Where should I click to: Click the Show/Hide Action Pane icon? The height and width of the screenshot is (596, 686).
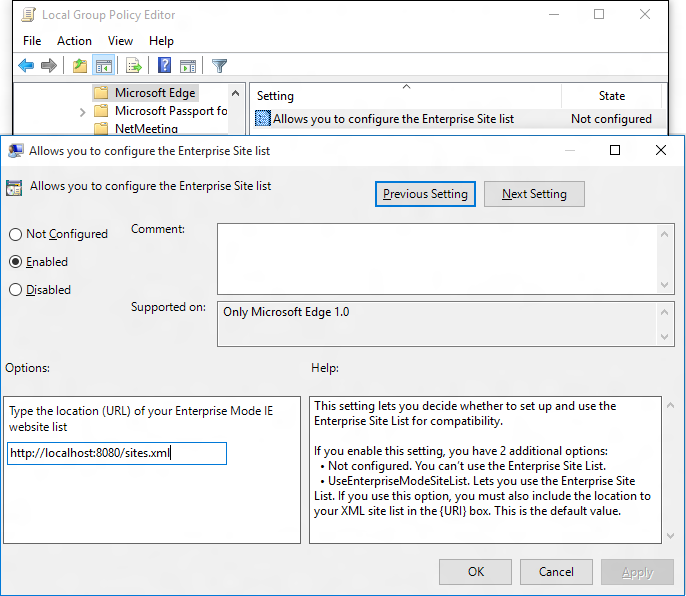(188, 66)
